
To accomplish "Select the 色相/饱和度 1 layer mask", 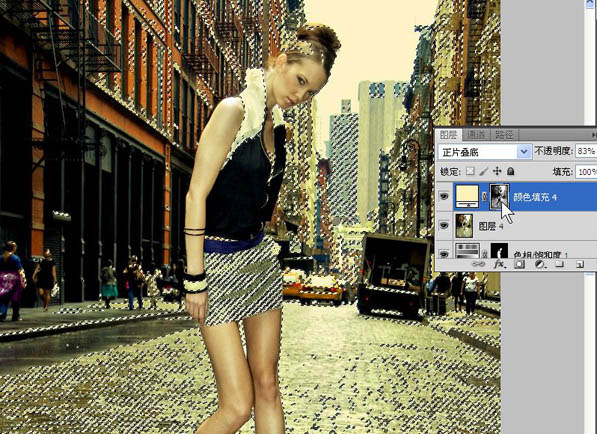I will pos(499,251).
